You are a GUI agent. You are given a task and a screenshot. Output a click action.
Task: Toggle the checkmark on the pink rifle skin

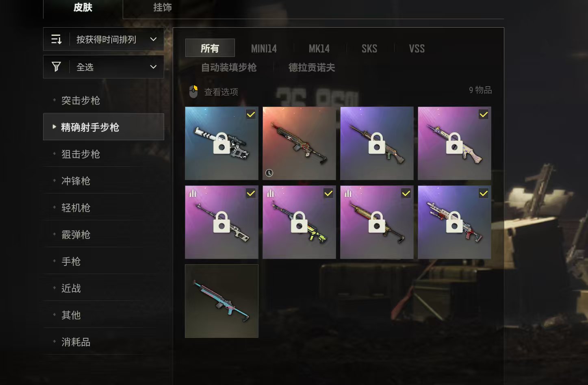[484, 114]
